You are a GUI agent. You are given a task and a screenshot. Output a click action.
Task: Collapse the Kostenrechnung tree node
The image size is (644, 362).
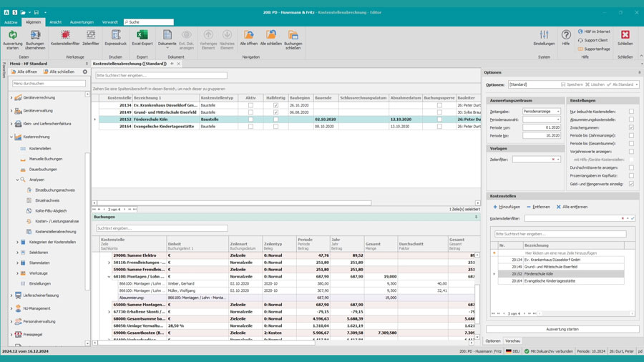click(x=11, y=137)
